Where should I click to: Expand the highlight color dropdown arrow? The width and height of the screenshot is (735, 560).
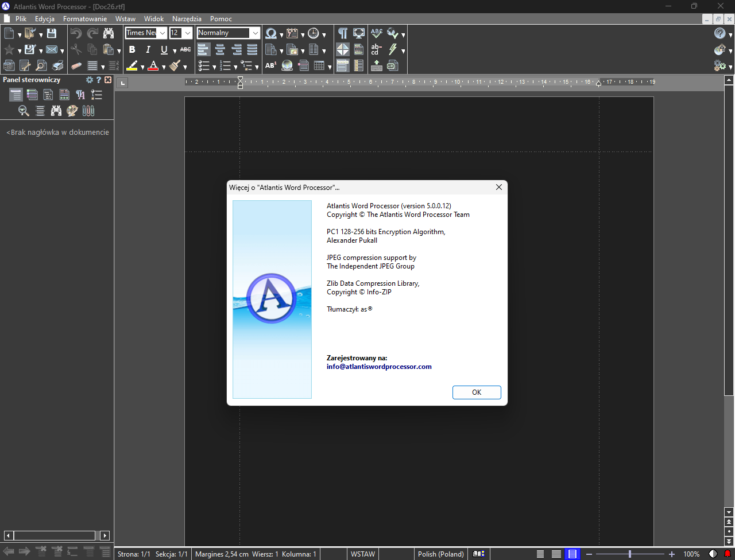[142, 67]
